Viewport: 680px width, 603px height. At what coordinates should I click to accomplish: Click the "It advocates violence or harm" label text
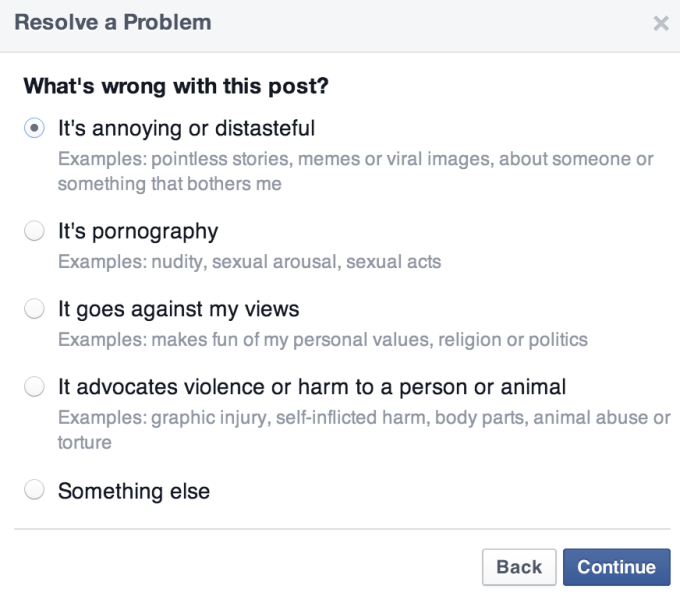tap(312, 387)
